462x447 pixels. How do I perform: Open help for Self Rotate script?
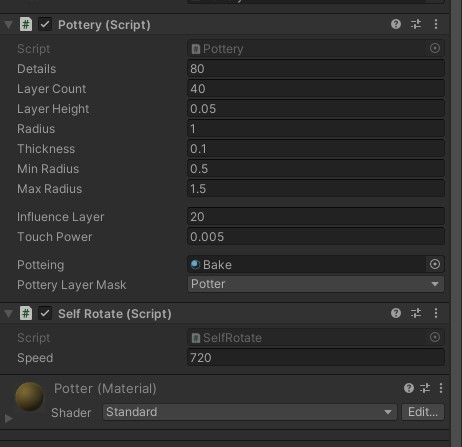(396, 313)
